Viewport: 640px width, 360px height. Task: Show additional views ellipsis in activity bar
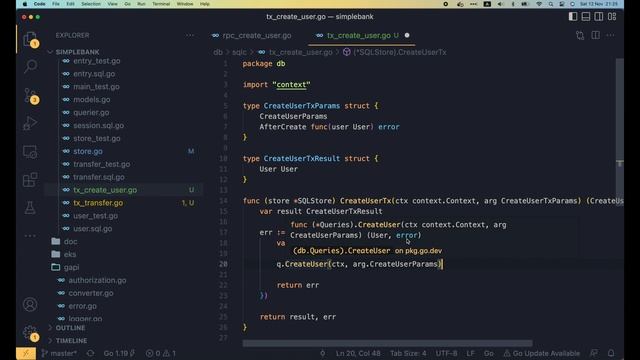click(x=30, y=236)
